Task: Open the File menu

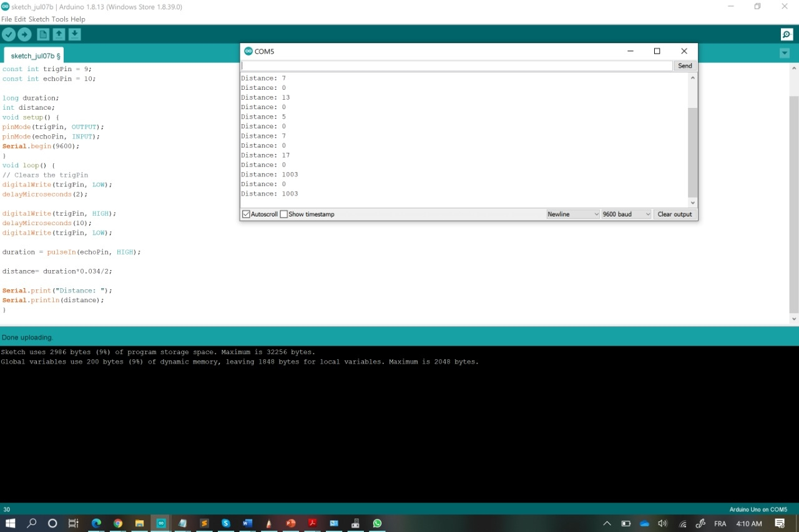Action: click(7, 19)
